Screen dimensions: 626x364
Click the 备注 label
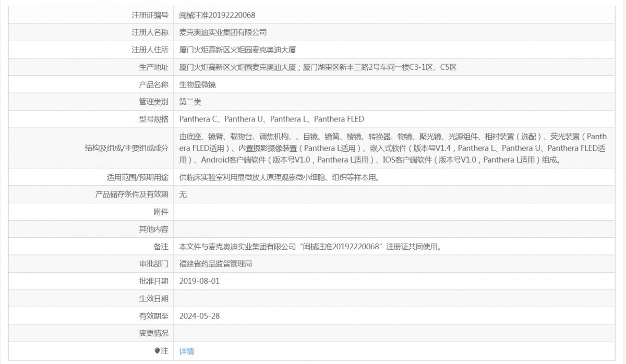pos(161,246)
